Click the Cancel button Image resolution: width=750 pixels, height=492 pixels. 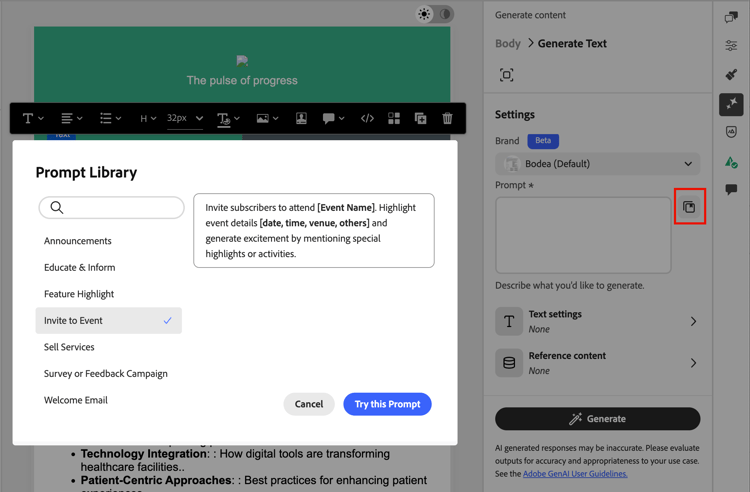(x=309, y=404)
